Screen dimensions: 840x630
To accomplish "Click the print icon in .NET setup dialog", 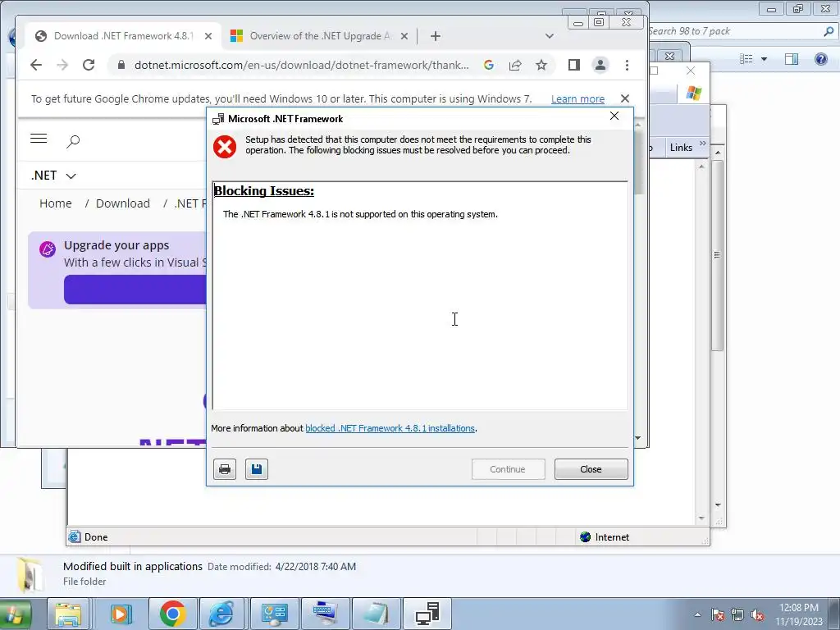I will click(225, 469).
